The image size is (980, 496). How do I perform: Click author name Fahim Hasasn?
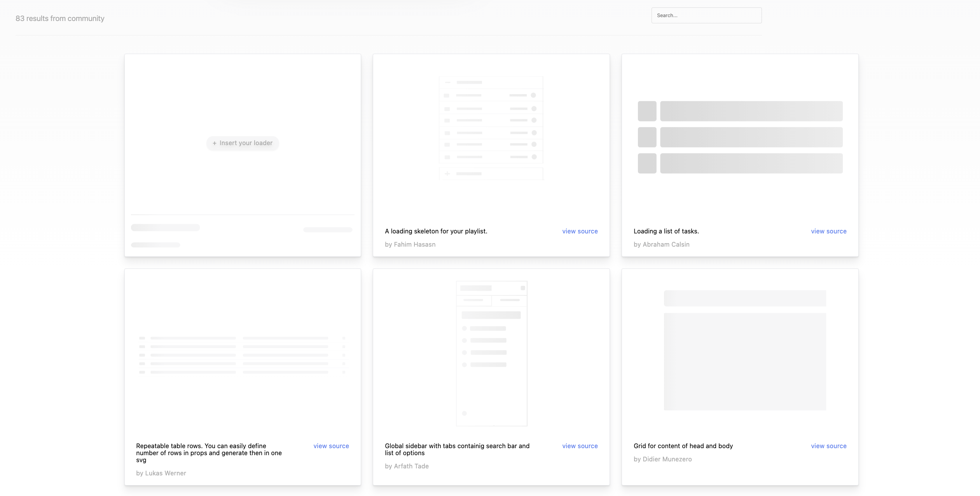(x=414, y=244)
